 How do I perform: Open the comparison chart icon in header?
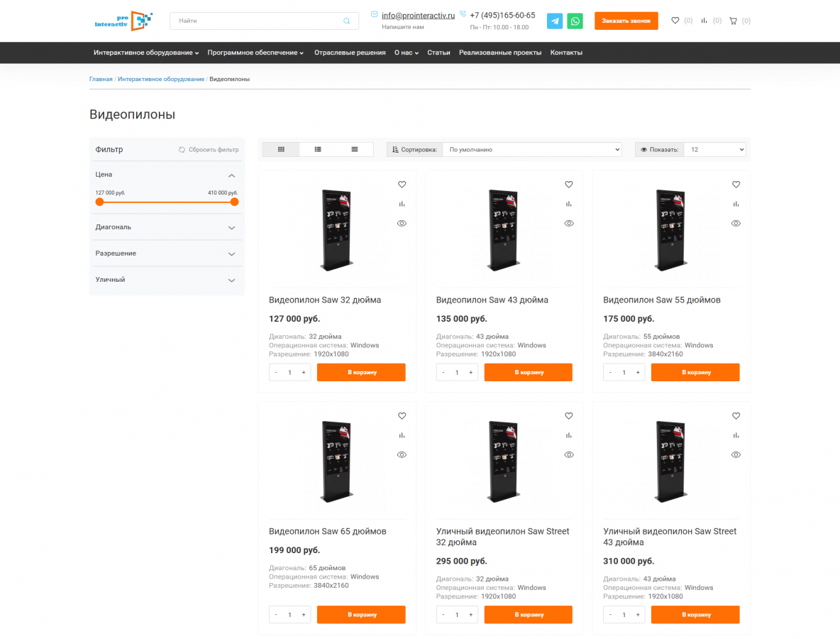point(704,21)
